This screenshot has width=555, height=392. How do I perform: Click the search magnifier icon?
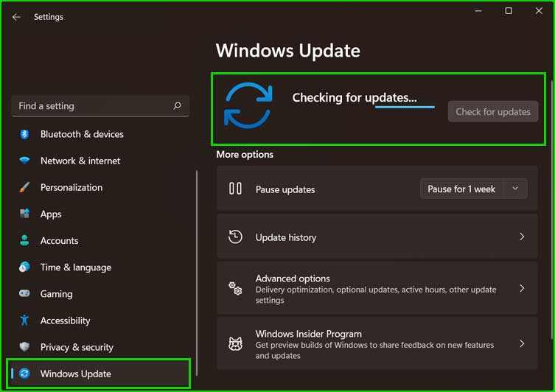click(x=177, y=105)
